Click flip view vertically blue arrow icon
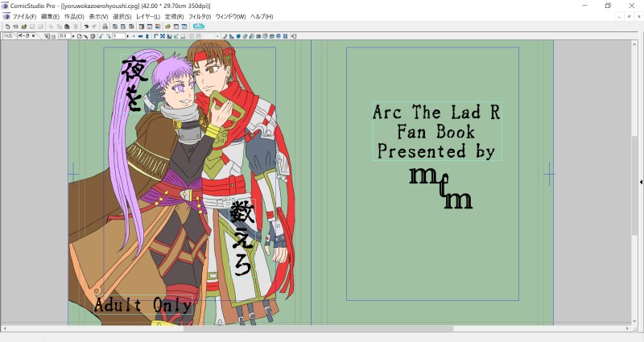 point(147,36)
